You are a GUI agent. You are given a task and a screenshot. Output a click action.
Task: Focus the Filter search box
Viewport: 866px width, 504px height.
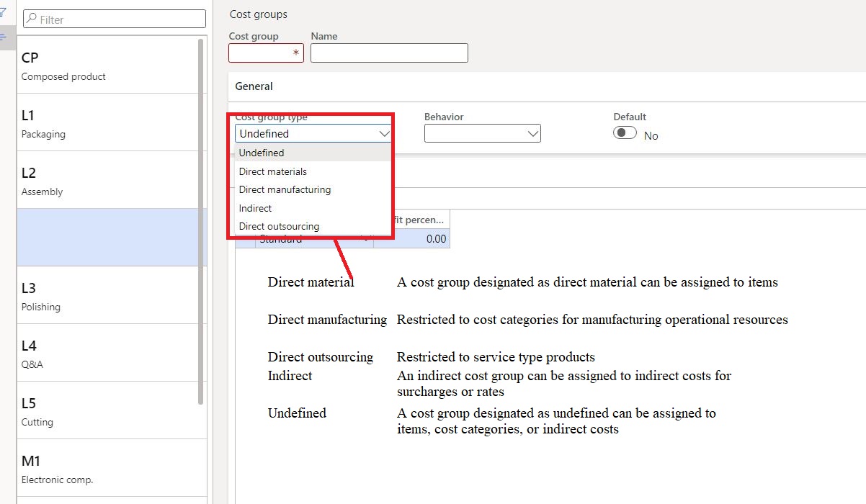(x=115, y=19)
